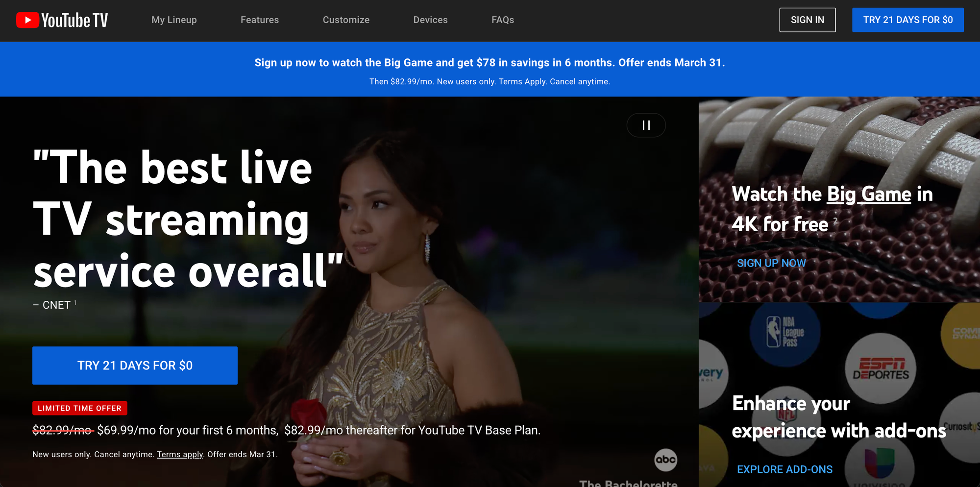Pause the hero background video
The height and width of the screenshot is (487, 980).
coord(646,125)
